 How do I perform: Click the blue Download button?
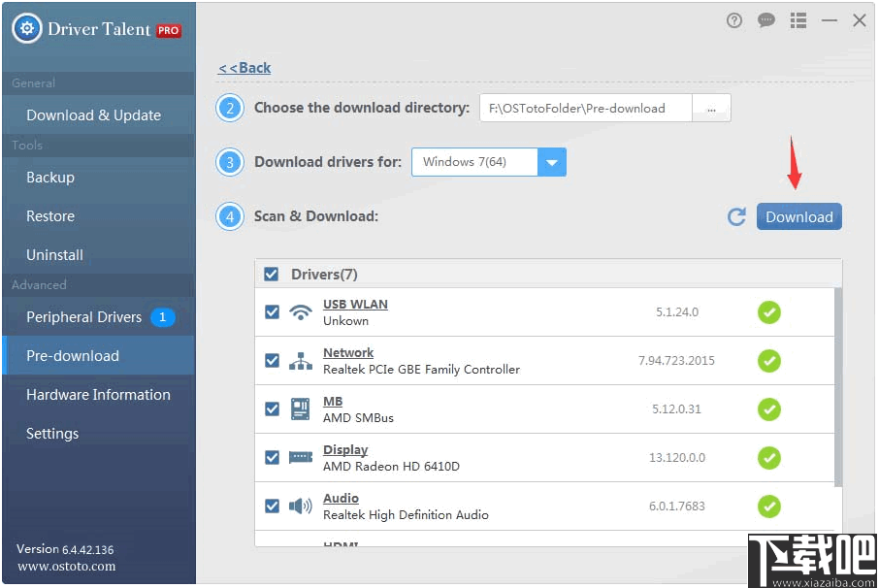point(798,217)
